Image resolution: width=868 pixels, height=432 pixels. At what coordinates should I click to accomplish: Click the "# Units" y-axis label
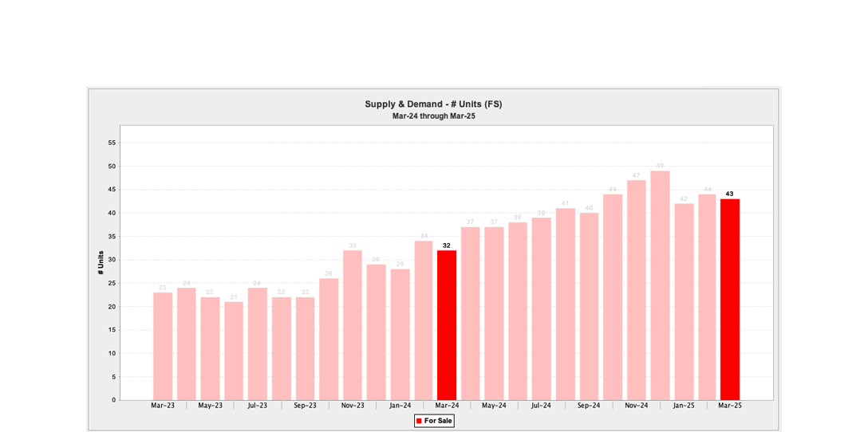tap(101, 262)
